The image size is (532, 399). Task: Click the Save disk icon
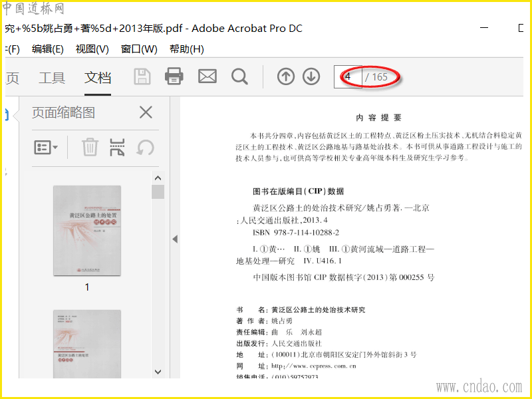point(142,76)
